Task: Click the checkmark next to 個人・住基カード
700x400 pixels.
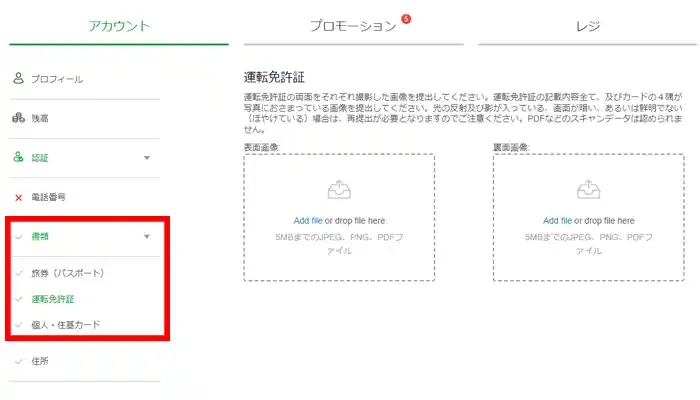Action: (x=19, y=325)
